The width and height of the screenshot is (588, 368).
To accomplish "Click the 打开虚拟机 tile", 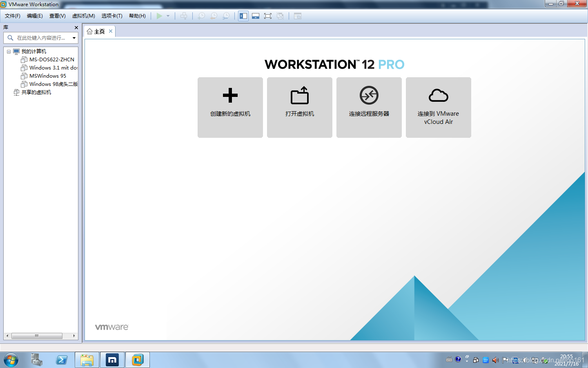I will [x=300, y=108].
